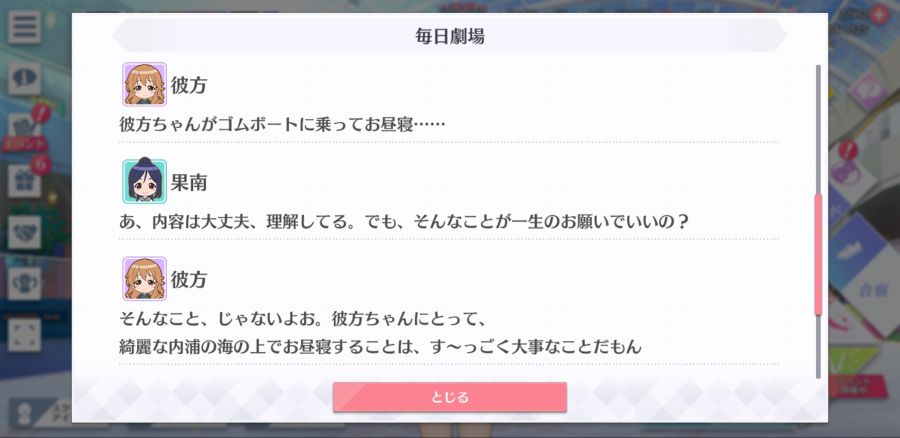Image resolution: width=900 pixels, height=438 pixels.
Task: Tap the profile icon at bottom left
Action: click(x=24, y=414)
